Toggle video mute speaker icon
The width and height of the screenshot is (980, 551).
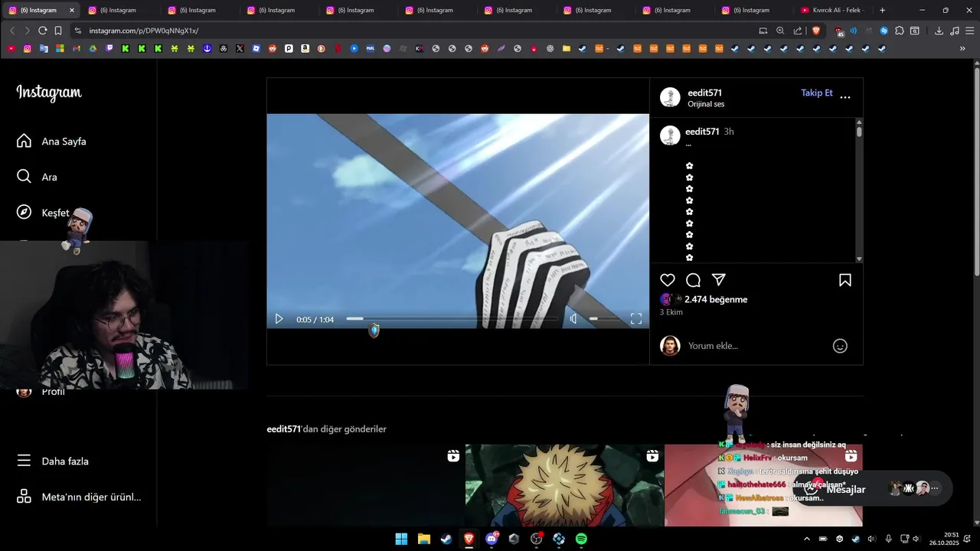point(573,319)
